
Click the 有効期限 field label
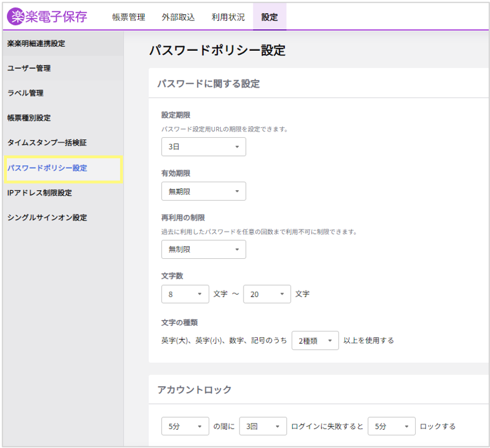176,173
